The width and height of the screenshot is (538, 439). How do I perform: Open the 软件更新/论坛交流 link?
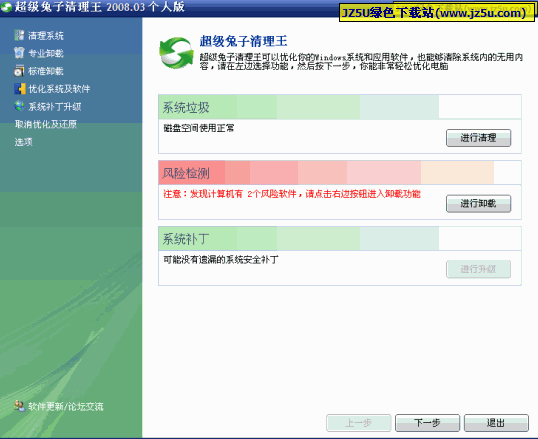[x=66, y=406]
